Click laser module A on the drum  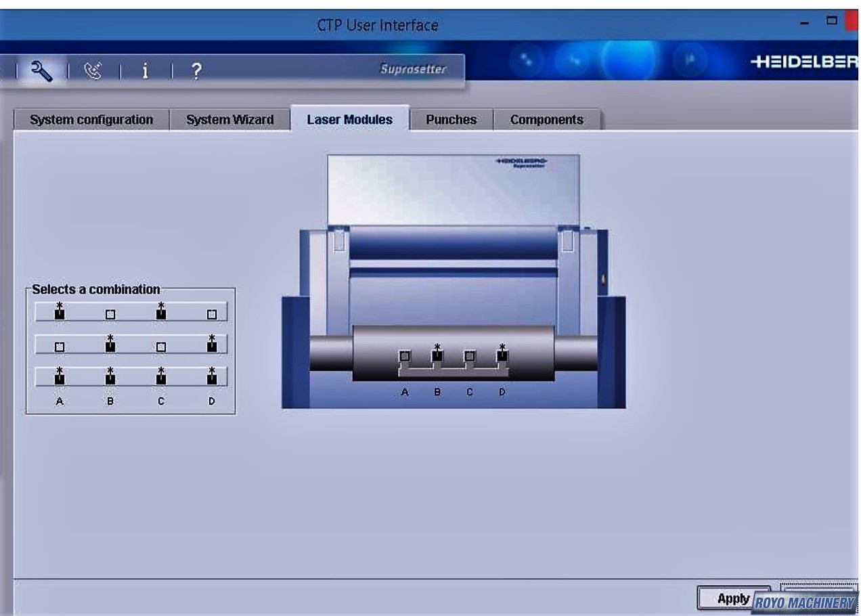click(x=405, y=356)
